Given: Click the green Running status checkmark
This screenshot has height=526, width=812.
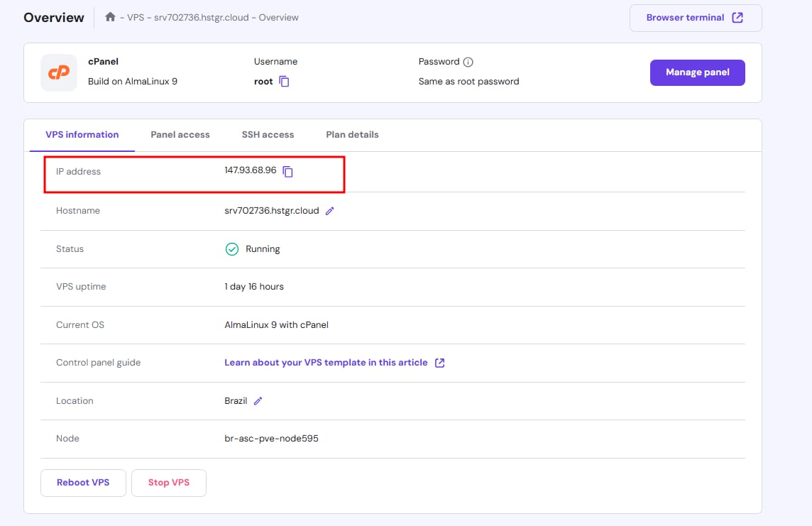Looking at the screenshot, I should (x=231, y=249).
